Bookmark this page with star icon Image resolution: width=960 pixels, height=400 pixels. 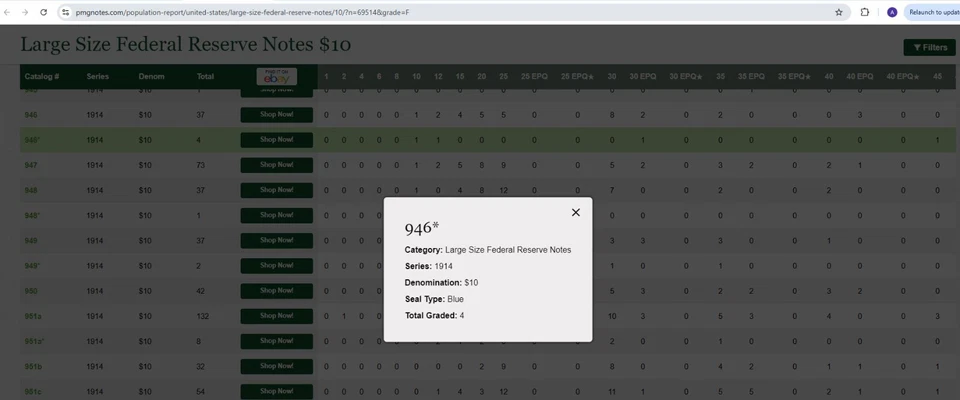[839, 12]
